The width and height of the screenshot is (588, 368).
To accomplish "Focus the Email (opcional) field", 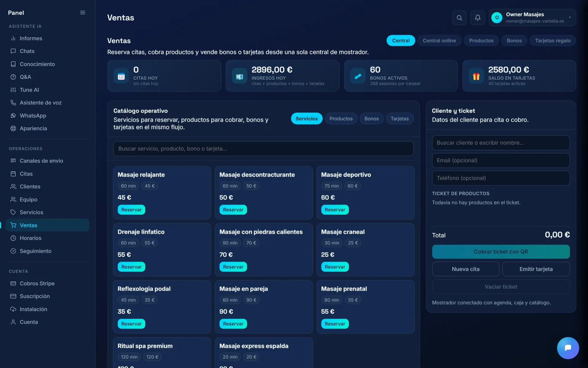I will 501,160.
